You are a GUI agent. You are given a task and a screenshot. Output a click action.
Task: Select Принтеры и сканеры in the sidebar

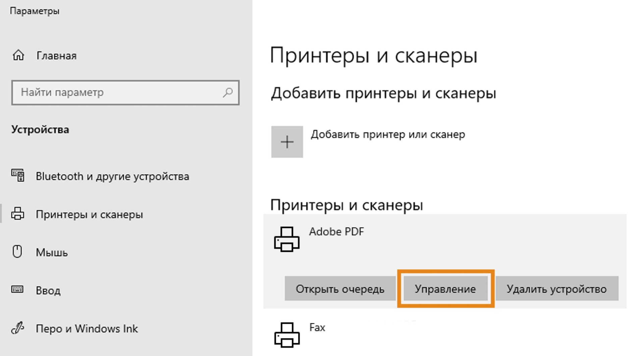[90, 214]
